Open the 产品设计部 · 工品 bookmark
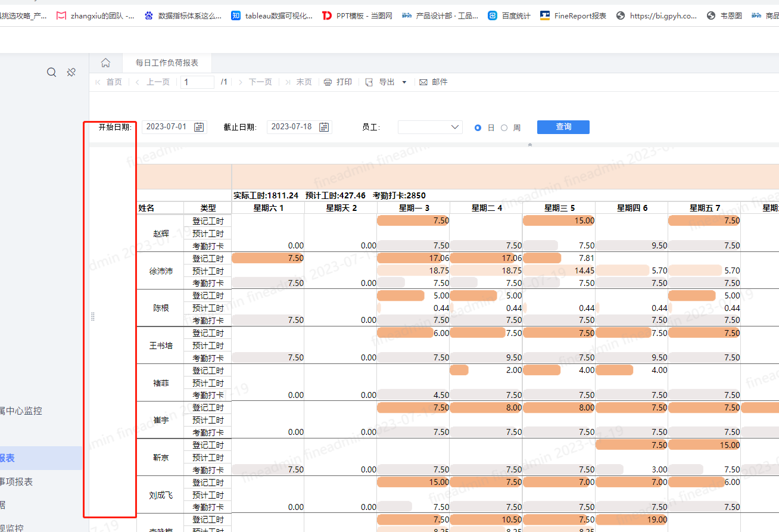 click(440, 16)
